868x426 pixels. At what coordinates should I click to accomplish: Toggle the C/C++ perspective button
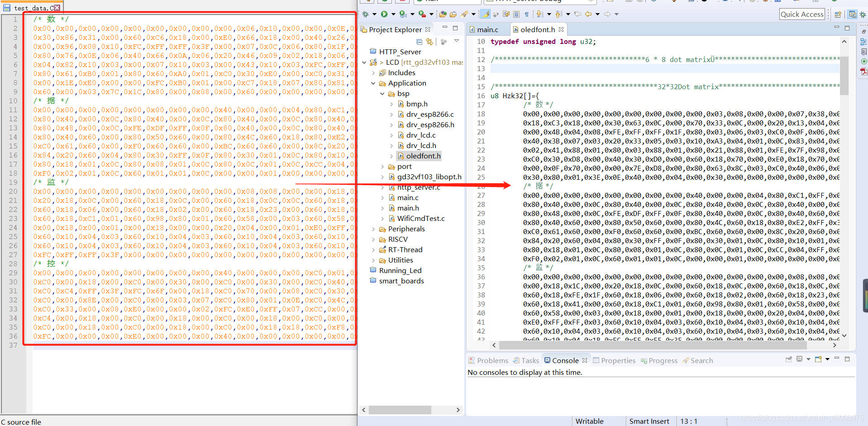(x=853, y=14)
